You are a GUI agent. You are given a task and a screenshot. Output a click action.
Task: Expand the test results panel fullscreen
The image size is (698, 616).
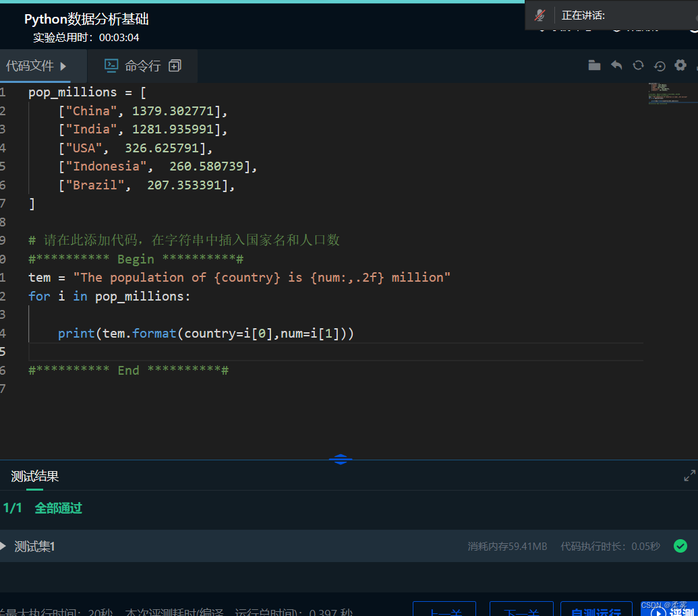click(x=689, y=475)
